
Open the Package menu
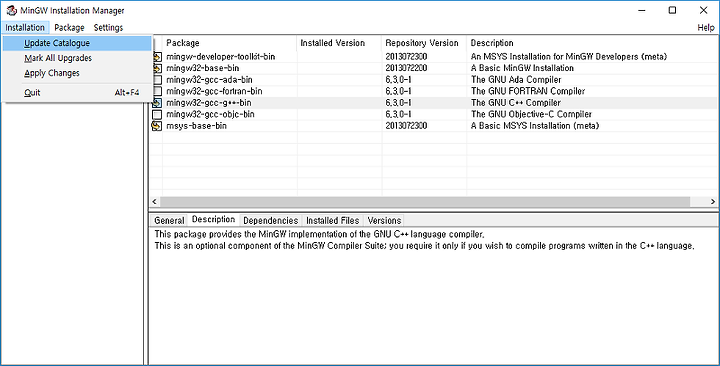coord(69,28)
